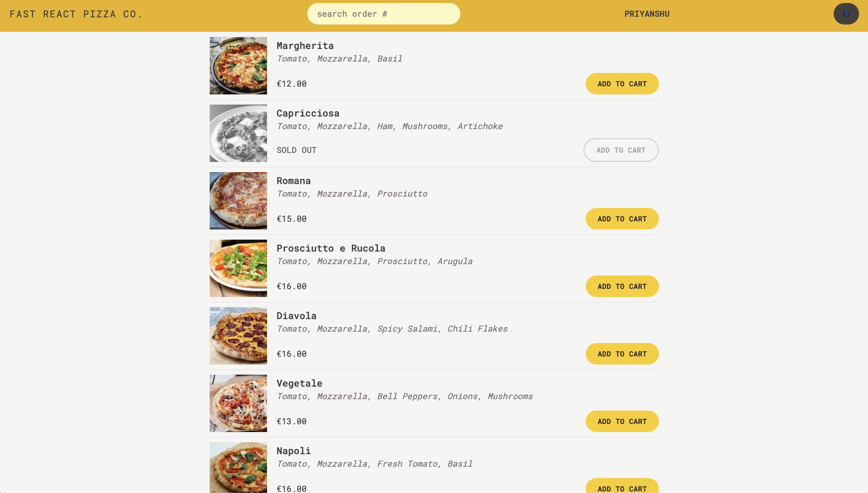Select the Napoli pizza image

point(238,467)
